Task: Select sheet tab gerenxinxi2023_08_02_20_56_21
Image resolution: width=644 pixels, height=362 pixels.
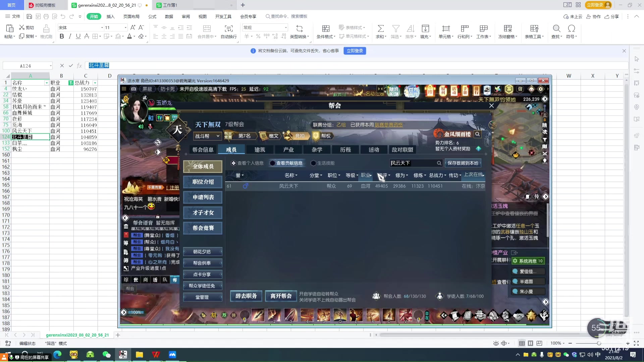Action: click(x=77, y=335)
